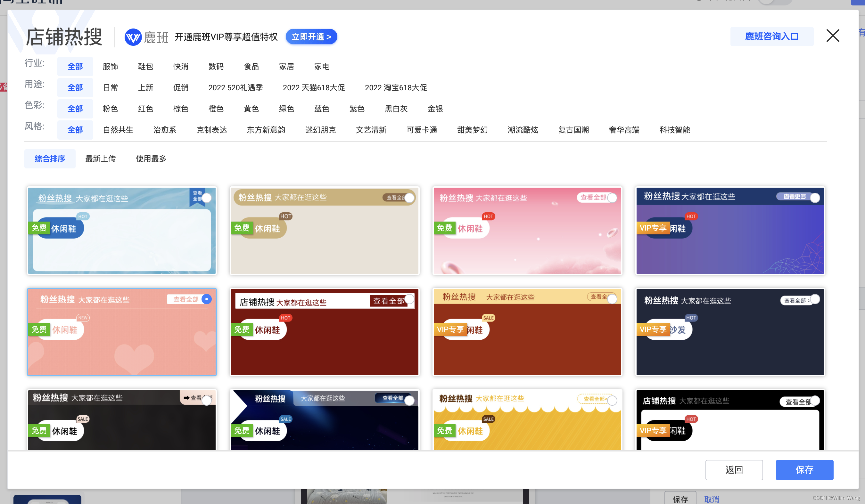
Task: Select the purple VIP专享 template thumbnail
Action: click(730, 231)
